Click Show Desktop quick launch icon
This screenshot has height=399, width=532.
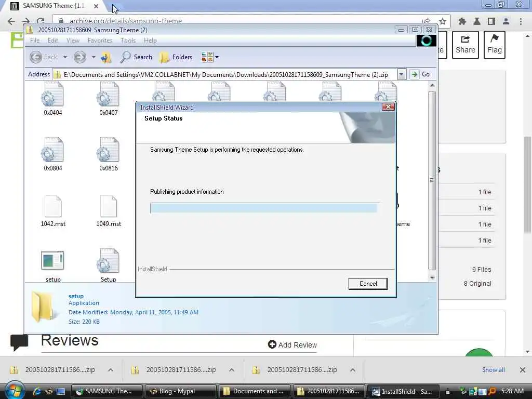click(x=60, y=391)
